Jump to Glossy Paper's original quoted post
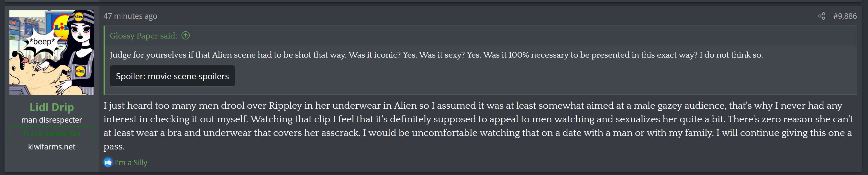 tap(143, 36)
